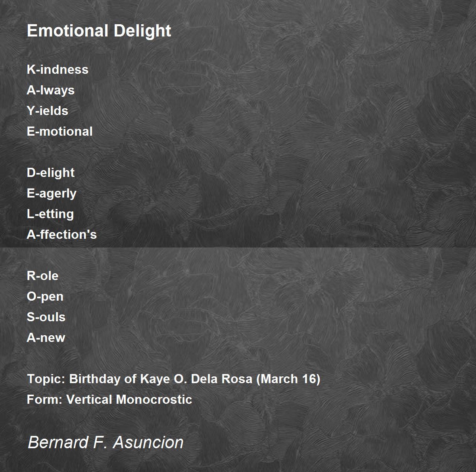Click the word E-agerly
This screenshot has height=472, width=476.
coord(52,193)
